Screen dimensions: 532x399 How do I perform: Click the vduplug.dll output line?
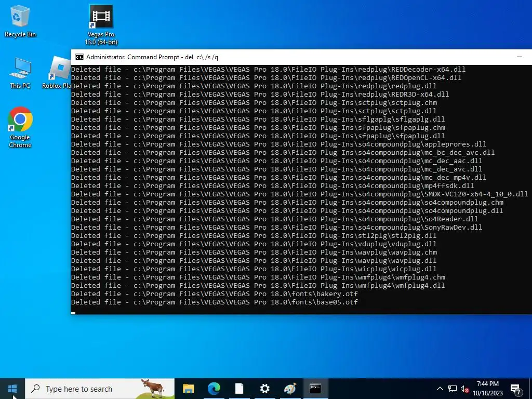tap(254, 244)
